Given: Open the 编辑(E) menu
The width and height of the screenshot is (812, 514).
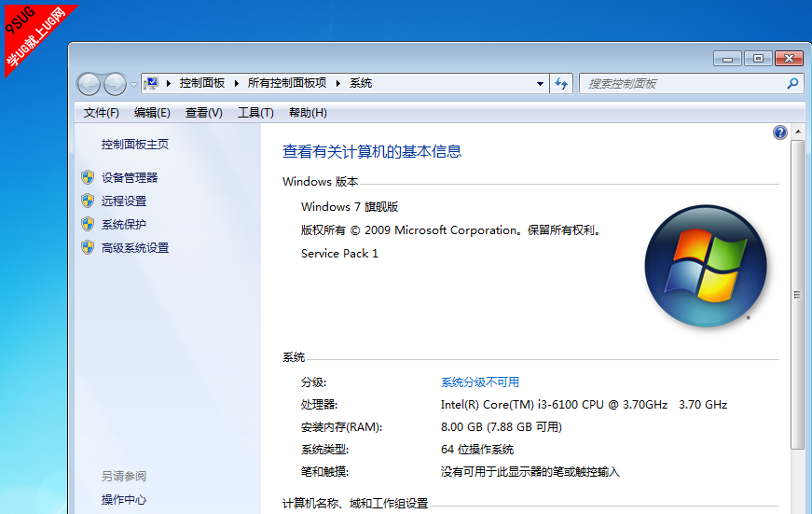Looking at the screenshot, I should 152,113.
